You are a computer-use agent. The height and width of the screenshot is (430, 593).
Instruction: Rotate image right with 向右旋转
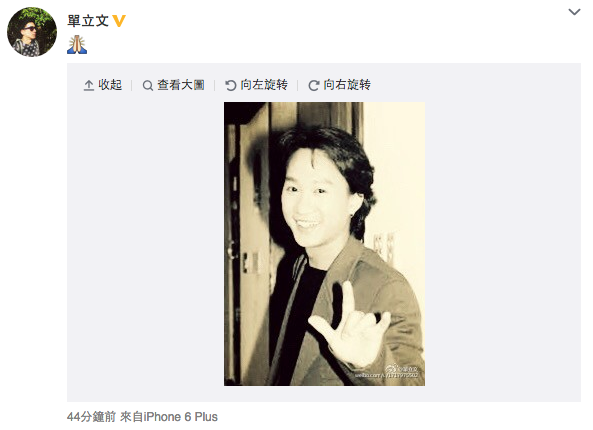(347, 85)
